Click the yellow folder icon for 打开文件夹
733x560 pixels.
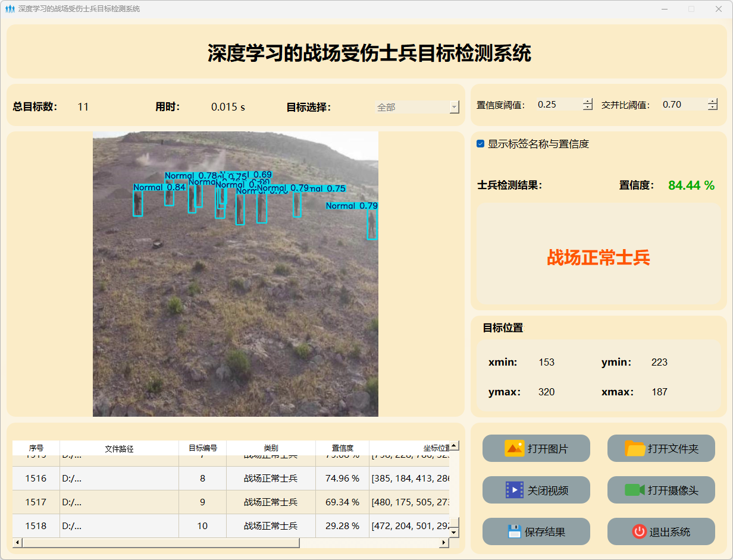click(x=635, y=448)
